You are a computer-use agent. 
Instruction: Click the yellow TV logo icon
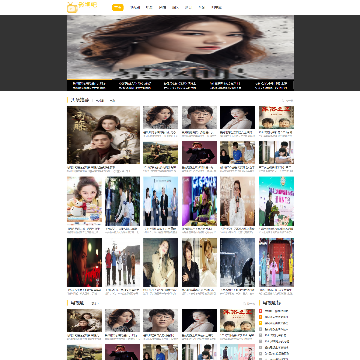pos(72,7)
